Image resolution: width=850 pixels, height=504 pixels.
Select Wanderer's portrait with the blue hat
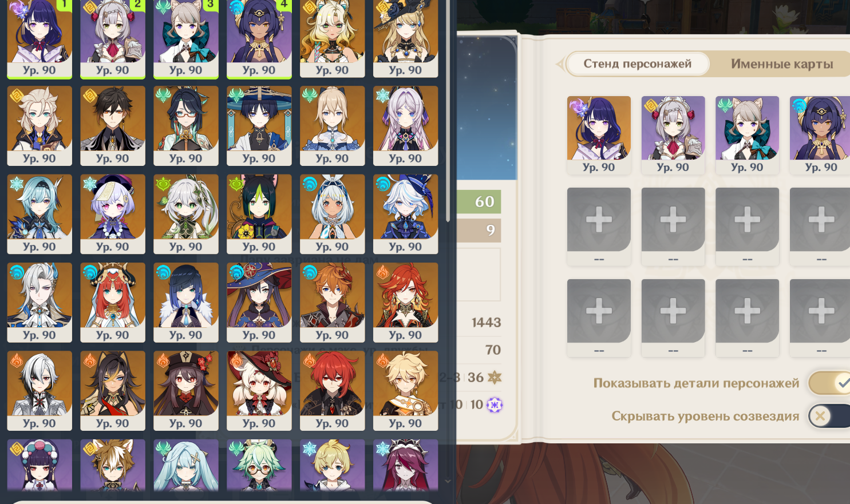259,126
